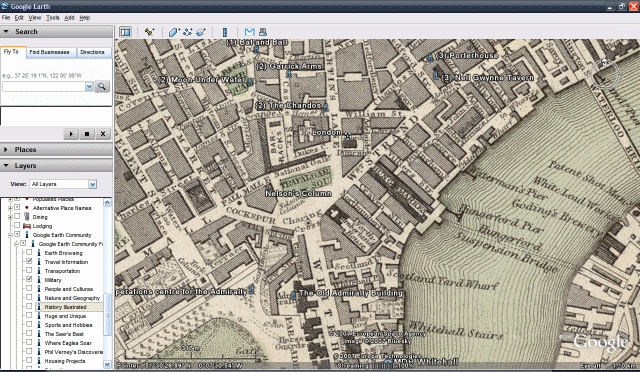
Task: Click the Layers list scrollbar thumb
Action: (107, 313)
